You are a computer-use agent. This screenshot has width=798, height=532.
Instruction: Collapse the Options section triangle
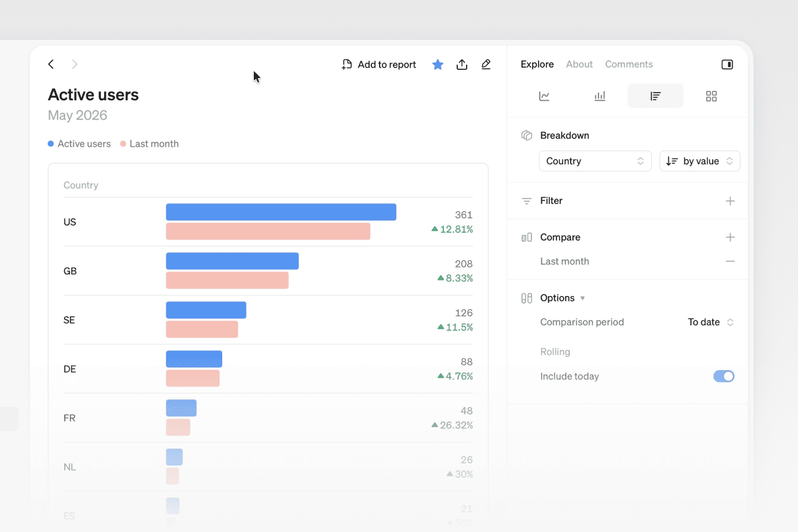coord(582,298)
